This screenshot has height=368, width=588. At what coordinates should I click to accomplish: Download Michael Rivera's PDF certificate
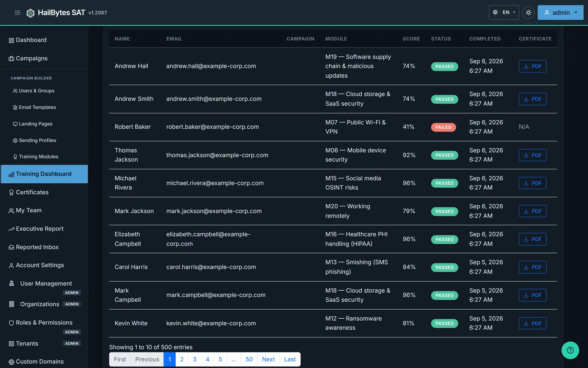533,183
